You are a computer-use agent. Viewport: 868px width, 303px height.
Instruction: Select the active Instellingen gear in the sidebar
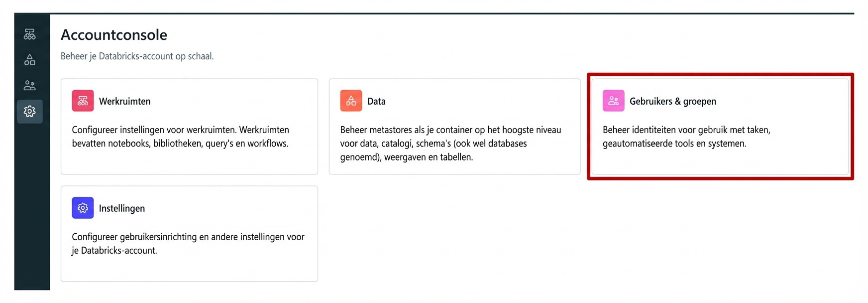[x=30, y=111]
